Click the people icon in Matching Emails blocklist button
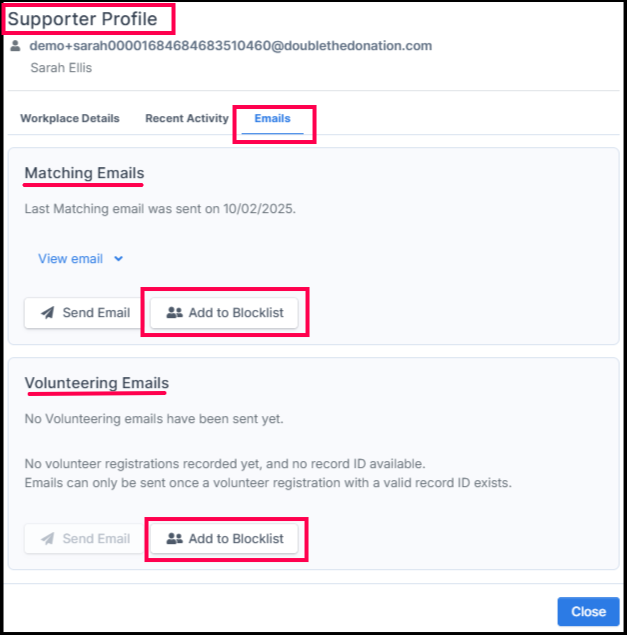This screenshot has width=627, height=635. (174, 313)
